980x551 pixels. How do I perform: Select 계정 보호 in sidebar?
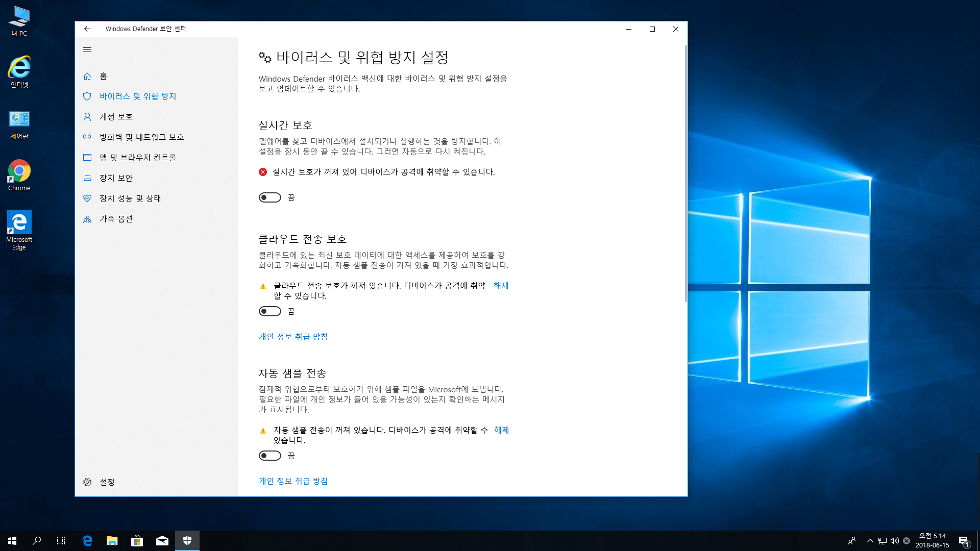coord(116,117)
